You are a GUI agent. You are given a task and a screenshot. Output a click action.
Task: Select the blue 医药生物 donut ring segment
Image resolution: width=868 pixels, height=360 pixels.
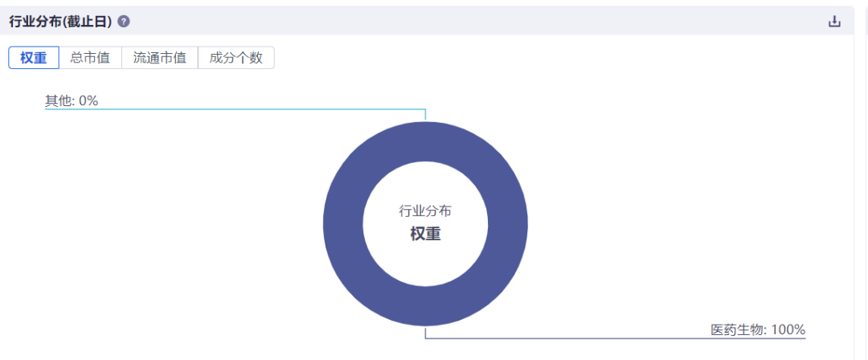[343, 223]
